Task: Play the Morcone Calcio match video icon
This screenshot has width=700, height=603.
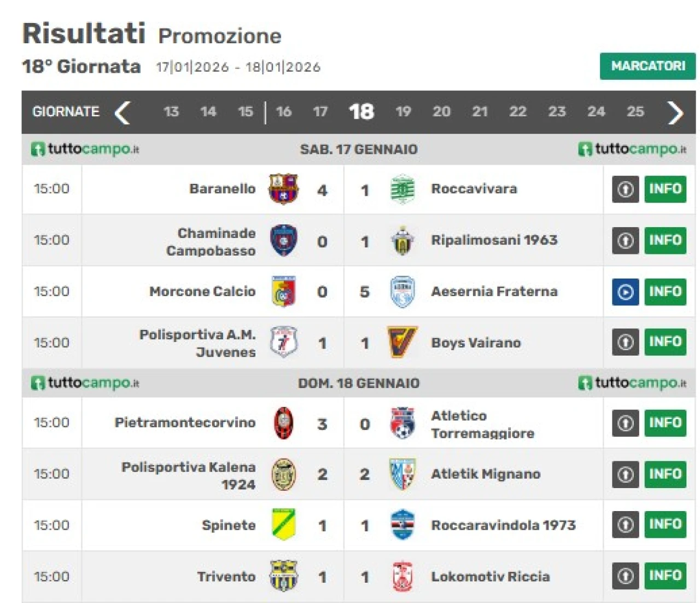Action: pyautogui.click(x=625, y=292)
